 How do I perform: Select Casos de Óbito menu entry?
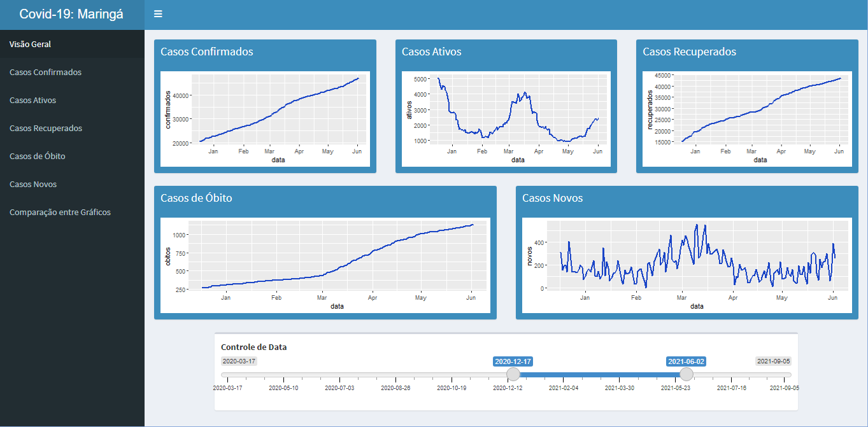point(37,157)
